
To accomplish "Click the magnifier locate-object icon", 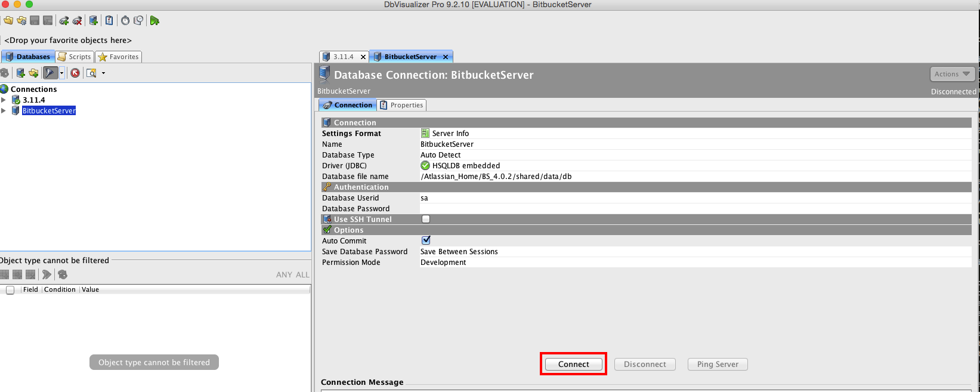I will [x=91, y=73].
